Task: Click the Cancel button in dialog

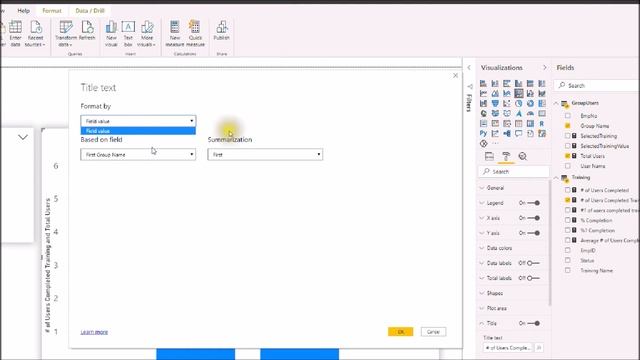Action: [433, 332]
